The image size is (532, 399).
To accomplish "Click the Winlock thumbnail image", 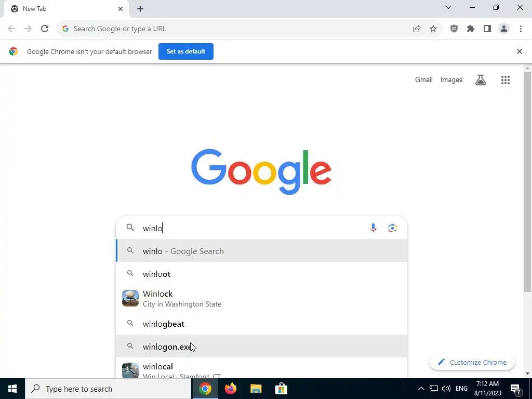I will 130,298.
